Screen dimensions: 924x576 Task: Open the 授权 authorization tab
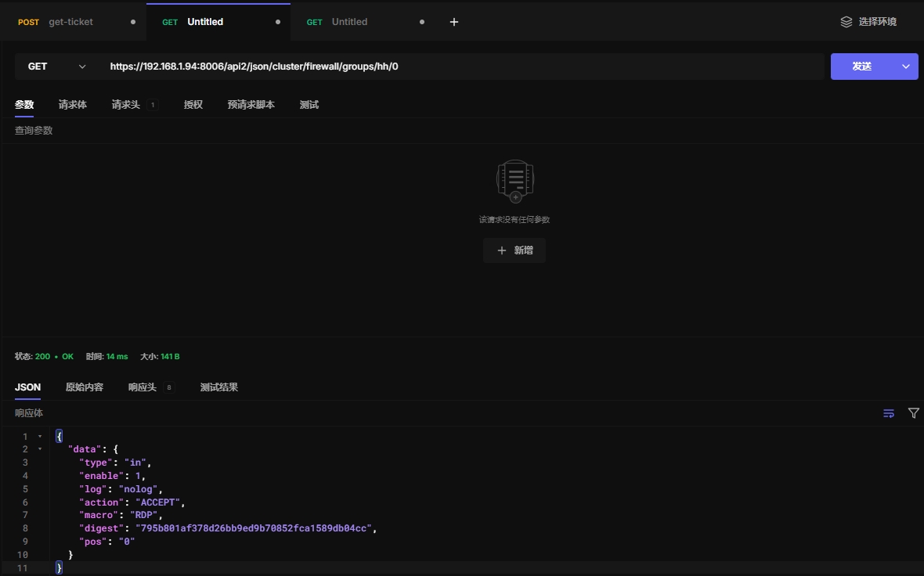click(x=193, y=105)
